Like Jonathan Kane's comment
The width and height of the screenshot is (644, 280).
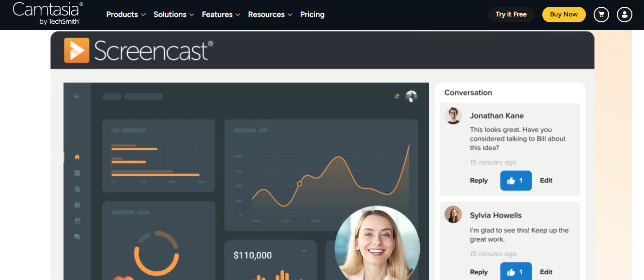pyautogui.click(x=516, y=181)
